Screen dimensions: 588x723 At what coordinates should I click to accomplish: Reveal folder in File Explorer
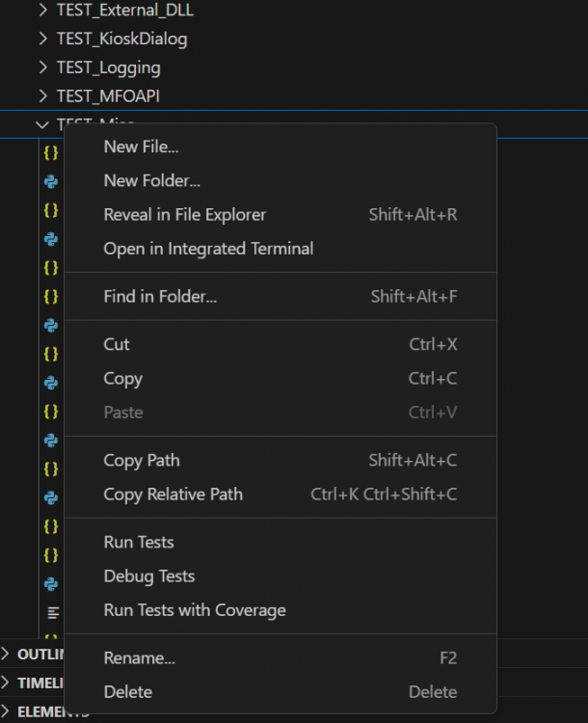pos(184,214)
